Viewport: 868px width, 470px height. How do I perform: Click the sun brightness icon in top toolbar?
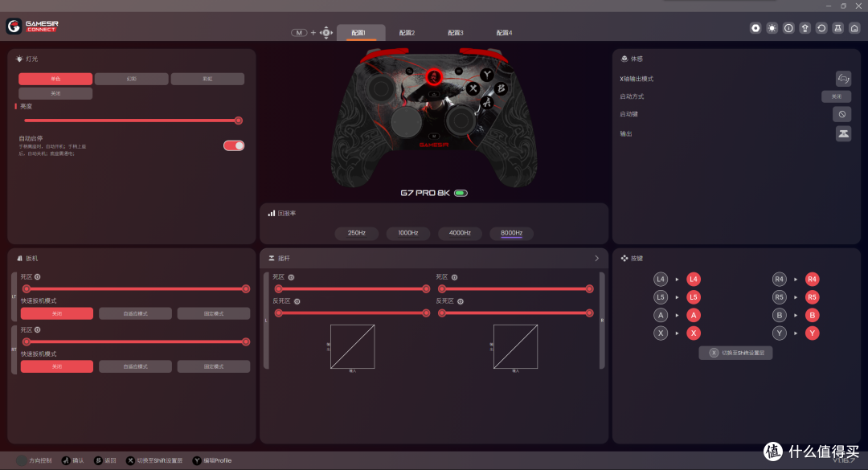coord(772,28)
